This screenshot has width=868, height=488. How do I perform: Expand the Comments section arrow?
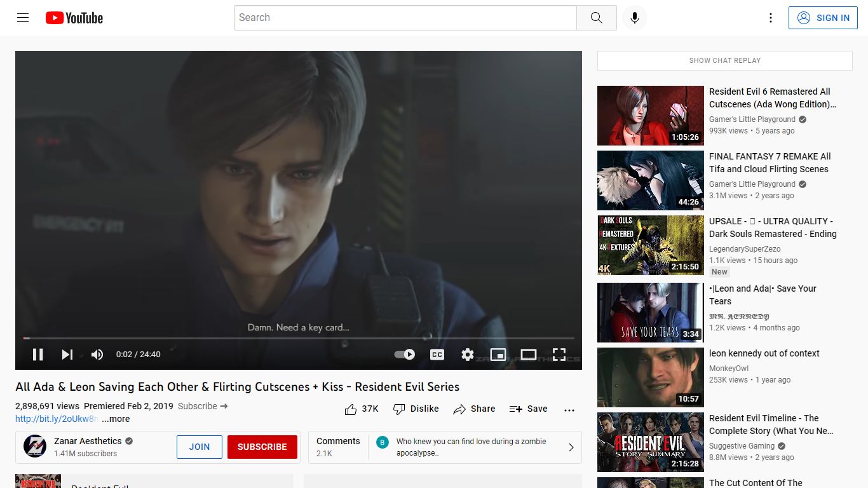click(x=571, y=447)
